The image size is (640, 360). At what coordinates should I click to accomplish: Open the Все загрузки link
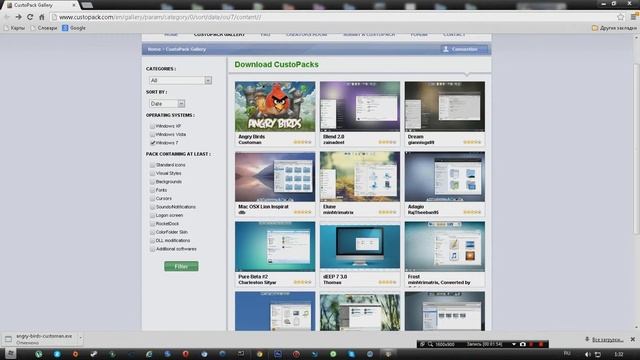pos(607,339)
